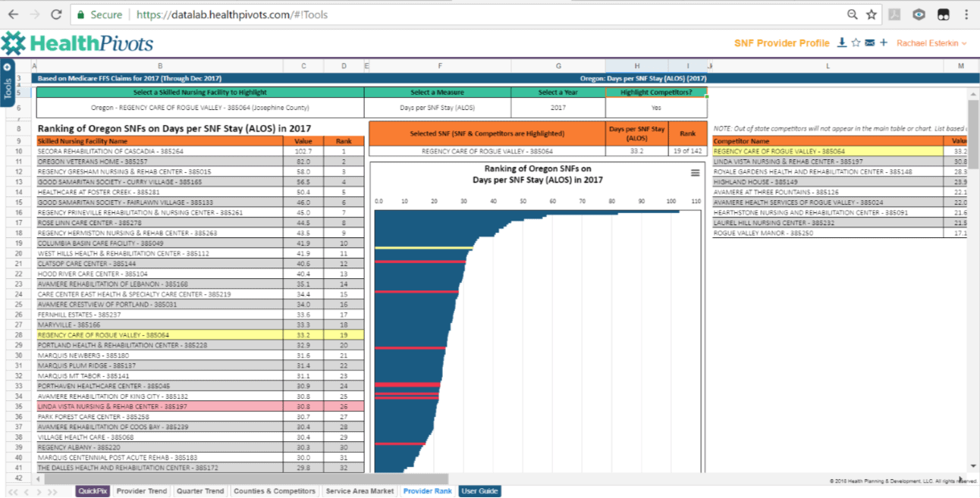Screen dimensions: 980x498
Task: Click the zoom magnifier icon in the address bar
Action: (853, 14)
